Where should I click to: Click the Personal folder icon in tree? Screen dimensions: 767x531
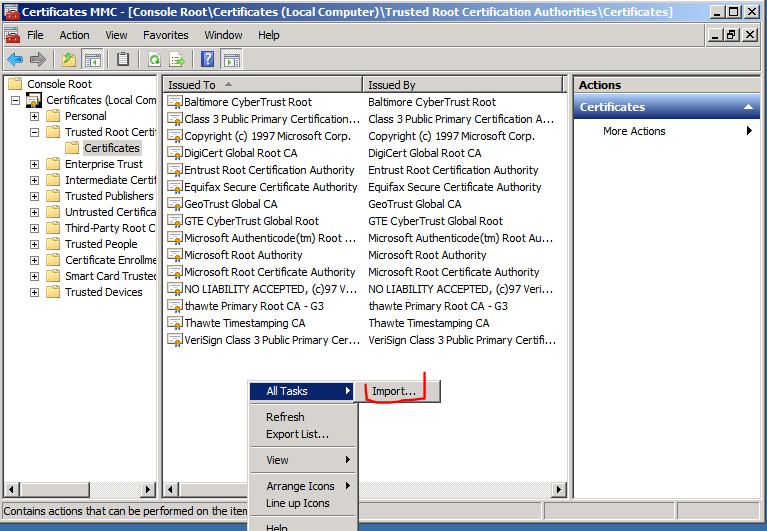click(x=53, y=116)
